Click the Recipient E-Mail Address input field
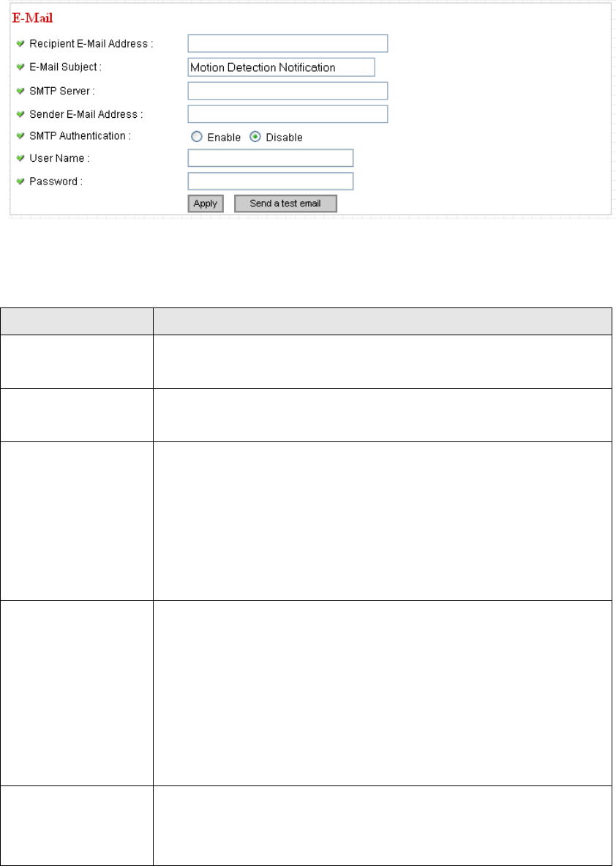The height and width of the screenshot is (866, 616). click(x=288, y=43)
